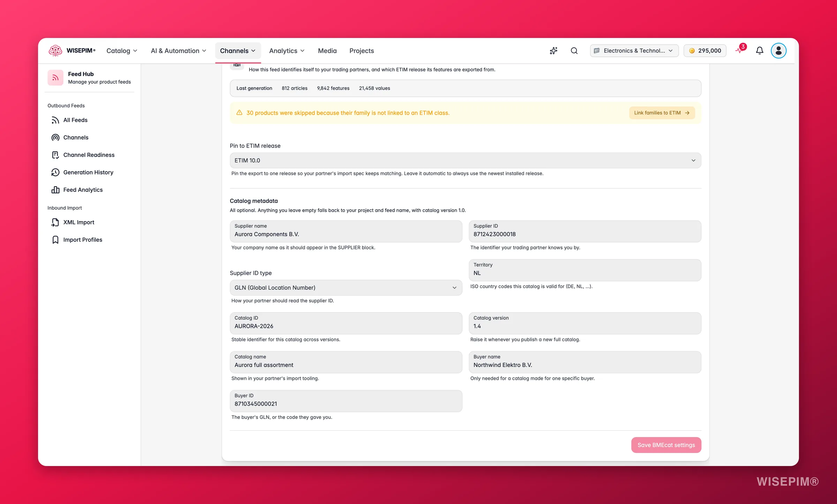Focus the Supplier ID field
837x504 pixels.
tap(585, 231)
